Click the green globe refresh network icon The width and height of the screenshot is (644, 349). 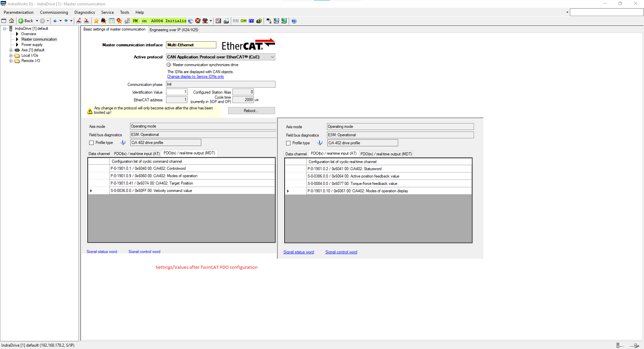pos(284,21)
